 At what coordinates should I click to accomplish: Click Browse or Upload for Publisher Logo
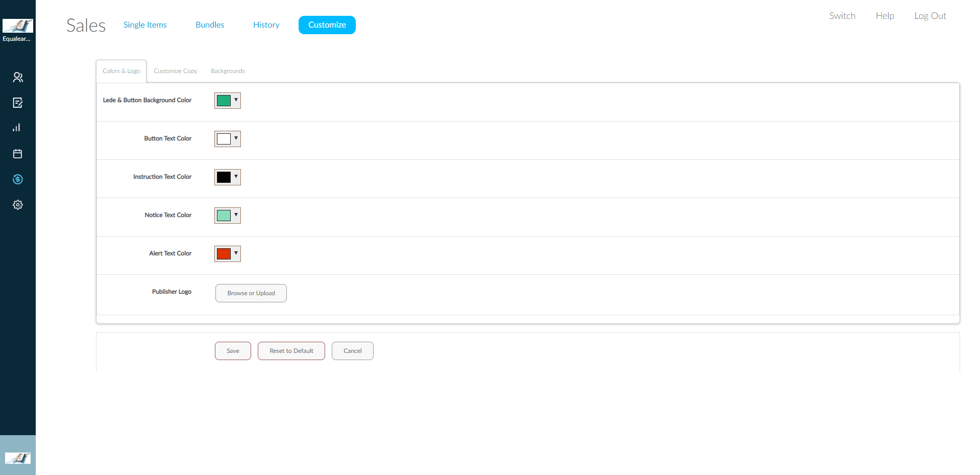[x=251, y=293]
